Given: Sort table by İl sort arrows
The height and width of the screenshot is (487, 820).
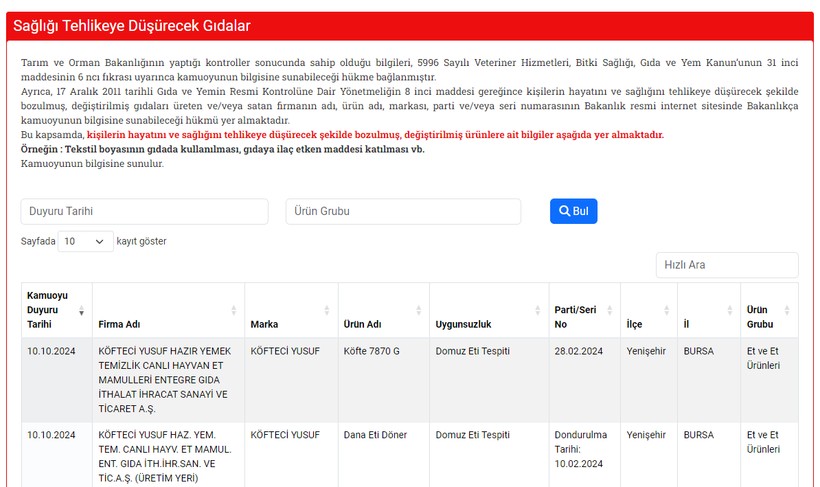Looking at the screenshot, I should (x=730, y=311).
